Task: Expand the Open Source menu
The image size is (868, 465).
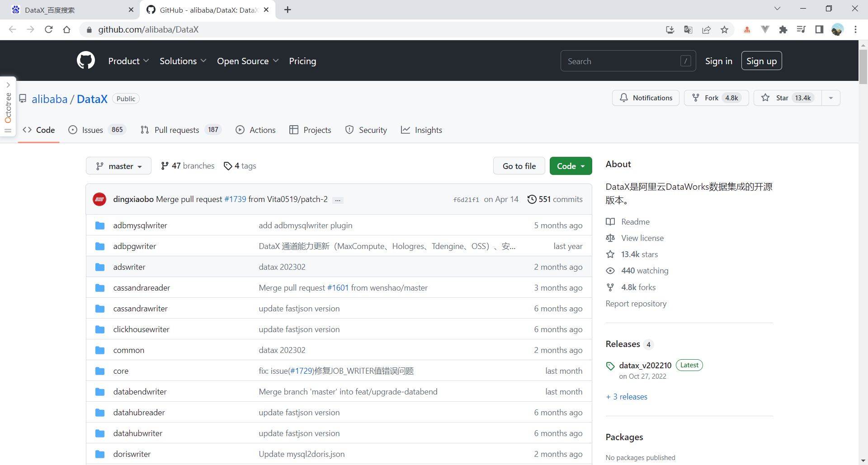Action: (248, 61)
